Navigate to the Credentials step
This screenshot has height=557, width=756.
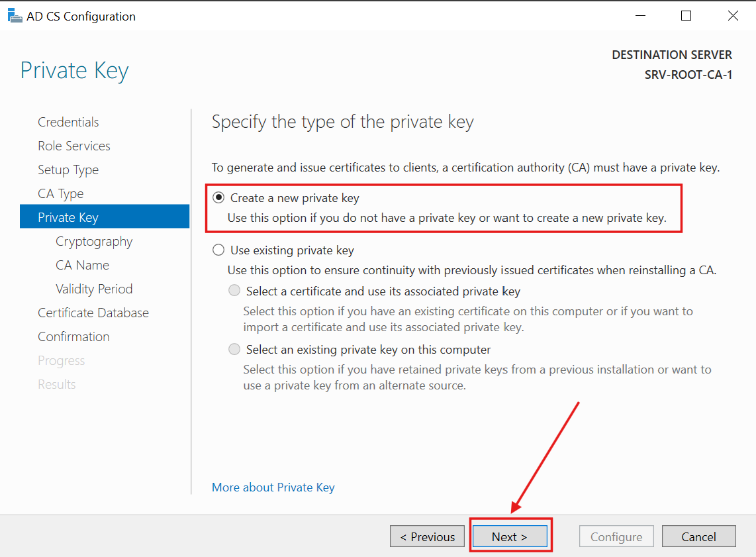coord(68,122)
